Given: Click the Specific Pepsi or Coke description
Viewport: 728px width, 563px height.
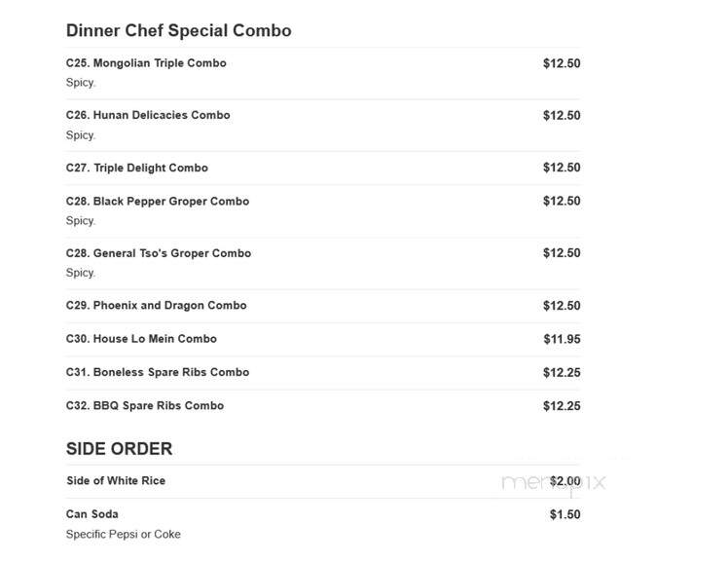Looking at the screenshot, I should click(123, 534).
